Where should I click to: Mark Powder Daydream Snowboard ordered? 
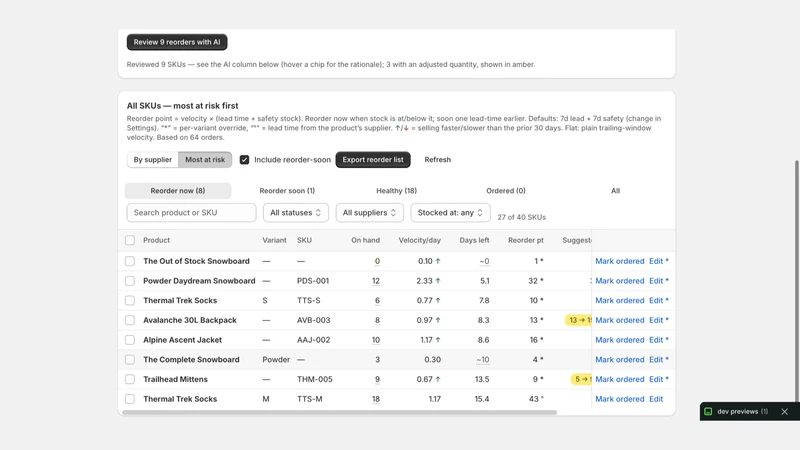coord(619,281)
